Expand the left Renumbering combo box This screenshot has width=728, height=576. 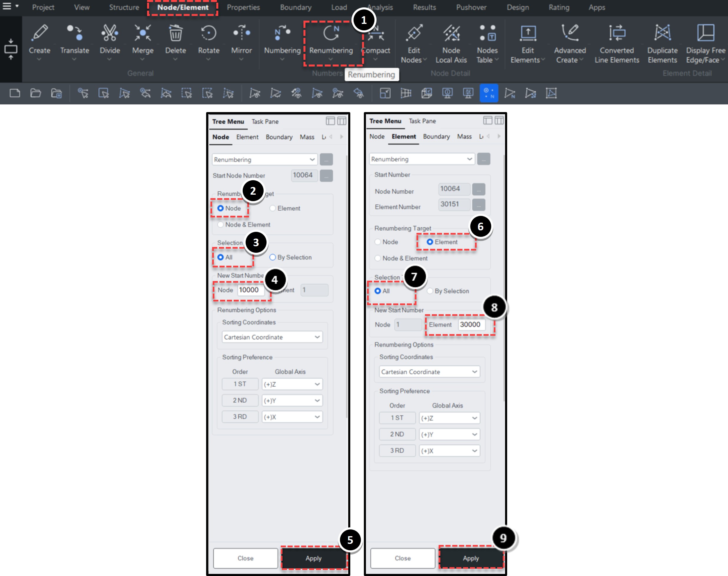tap(265, 160)
